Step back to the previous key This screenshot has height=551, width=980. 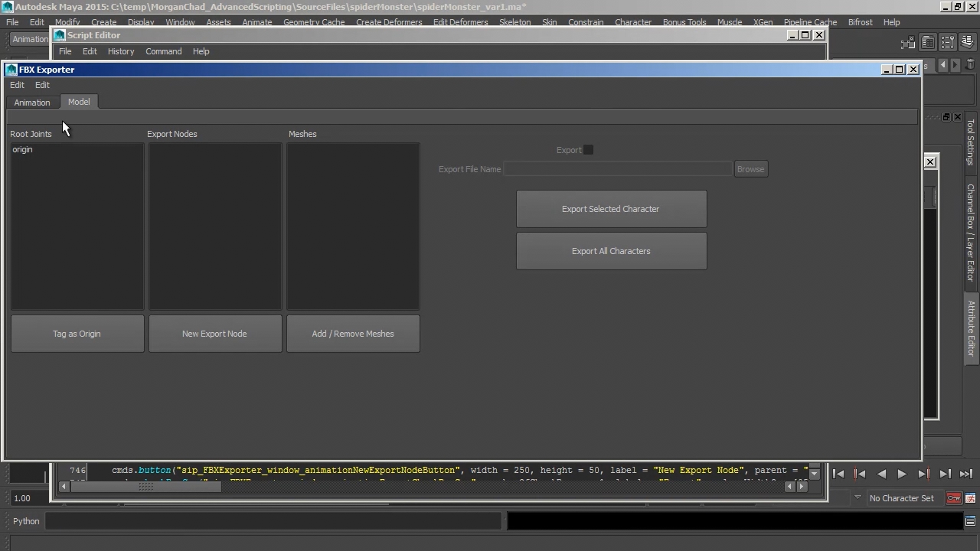(x=860, y=474)
